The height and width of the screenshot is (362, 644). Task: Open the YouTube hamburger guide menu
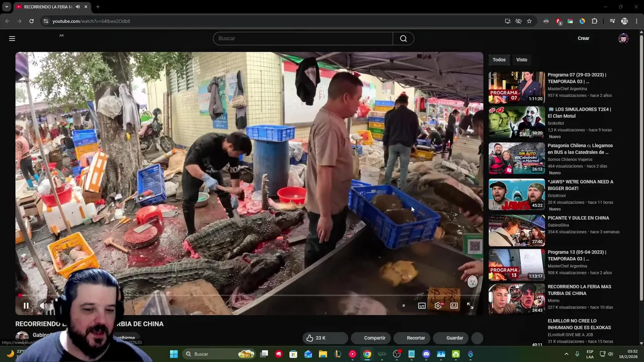[x=12, y=38]
